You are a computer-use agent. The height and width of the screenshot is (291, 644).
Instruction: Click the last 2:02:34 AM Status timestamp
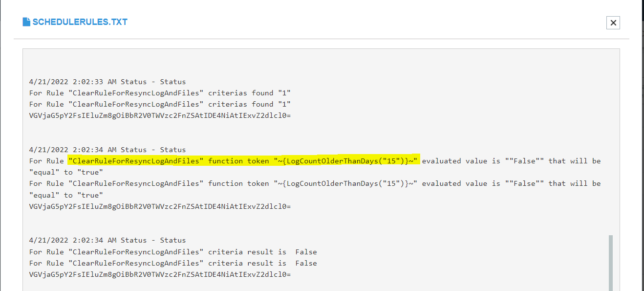tap(107, 240)
